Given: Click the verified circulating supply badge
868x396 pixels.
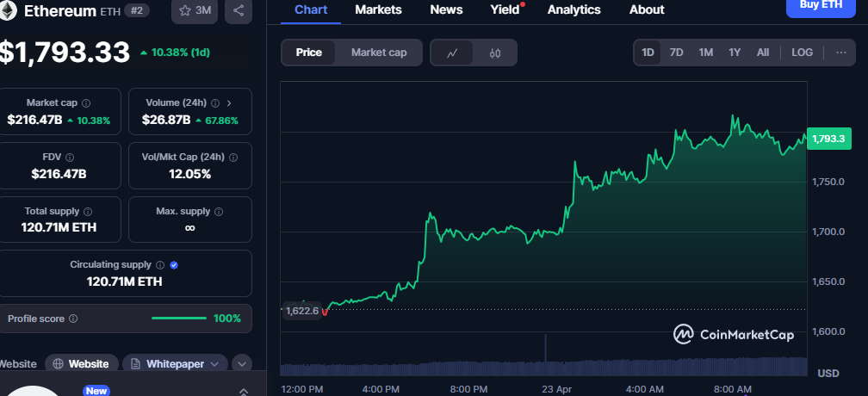Looking at the screenshot, I should [x=174, y=265].
